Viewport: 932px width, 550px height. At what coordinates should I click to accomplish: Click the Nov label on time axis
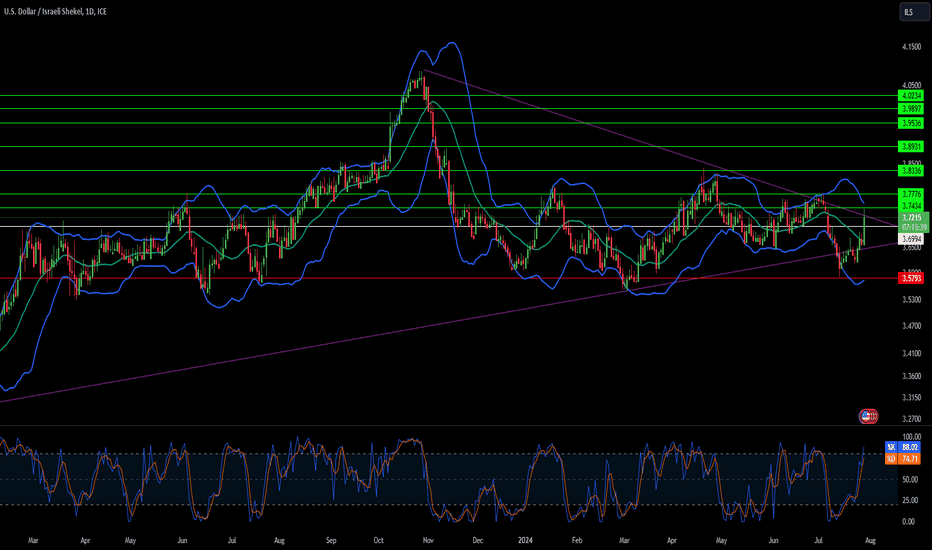click(427, 540)
